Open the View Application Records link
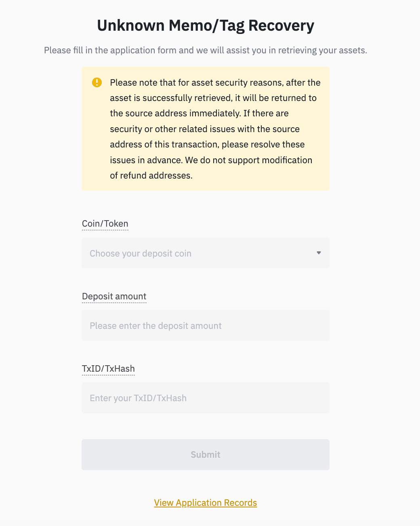 [205, 503]
